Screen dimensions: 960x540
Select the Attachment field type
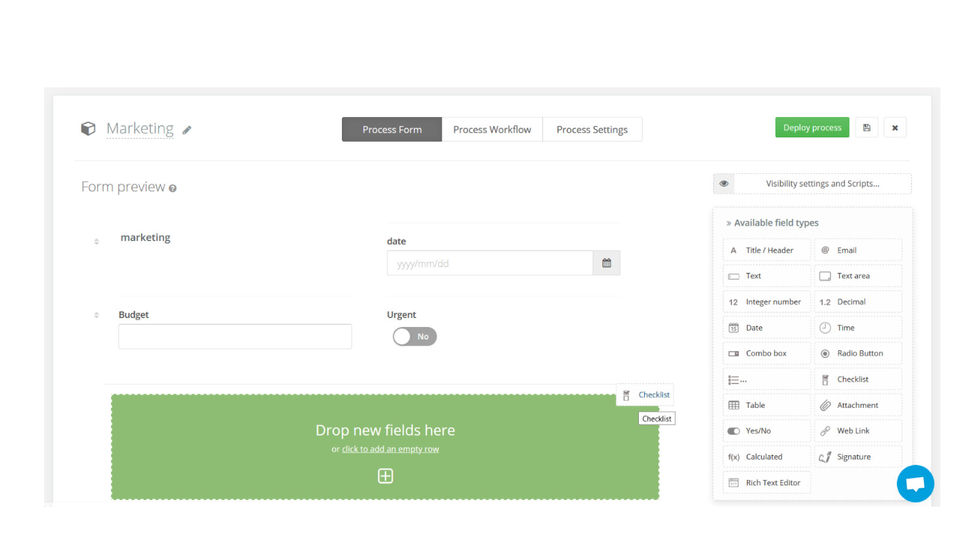(x=858, y=405)
